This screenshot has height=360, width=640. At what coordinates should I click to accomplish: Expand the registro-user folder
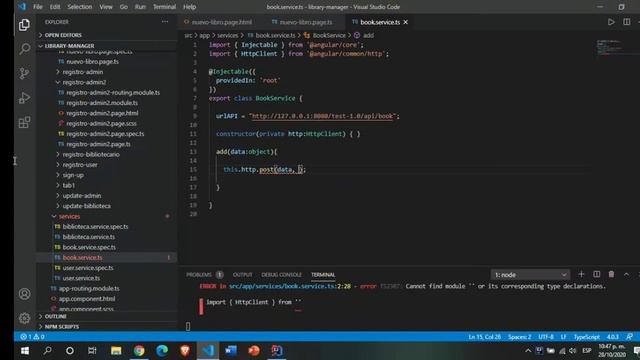pos(80,164)
